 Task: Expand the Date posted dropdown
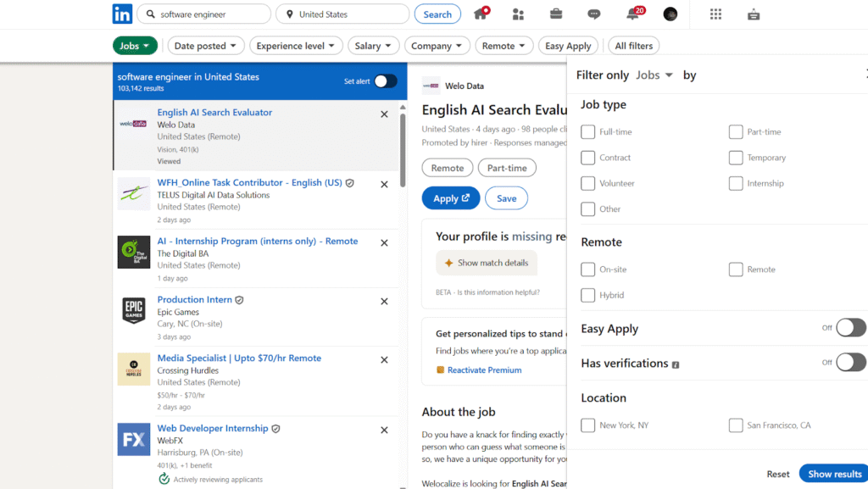[x=206, y=46]
